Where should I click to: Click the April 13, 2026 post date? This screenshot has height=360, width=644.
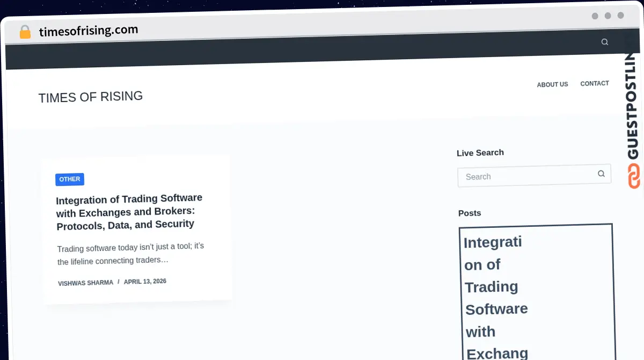tap(145, 281)
